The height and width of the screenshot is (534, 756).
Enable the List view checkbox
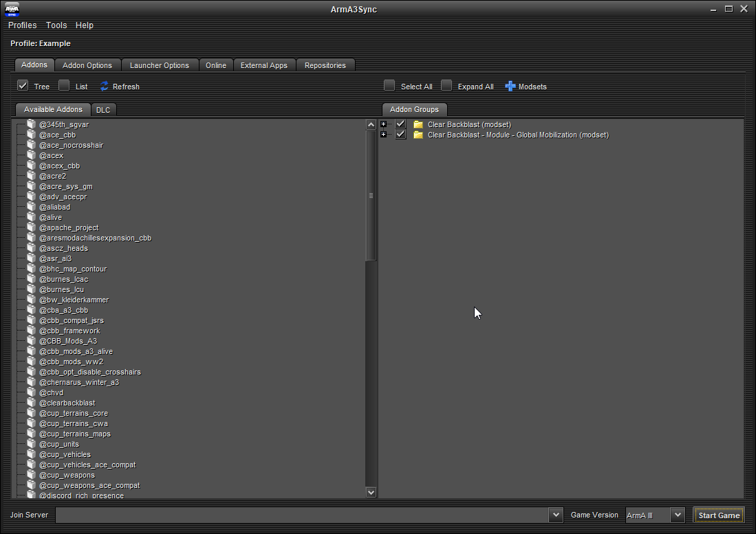[64, 86]
